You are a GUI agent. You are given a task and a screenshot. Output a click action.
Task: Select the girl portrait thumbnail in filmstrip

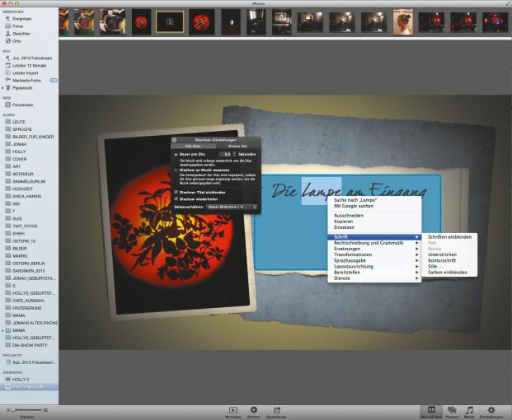pyautogui.click(x=403, y=22)
